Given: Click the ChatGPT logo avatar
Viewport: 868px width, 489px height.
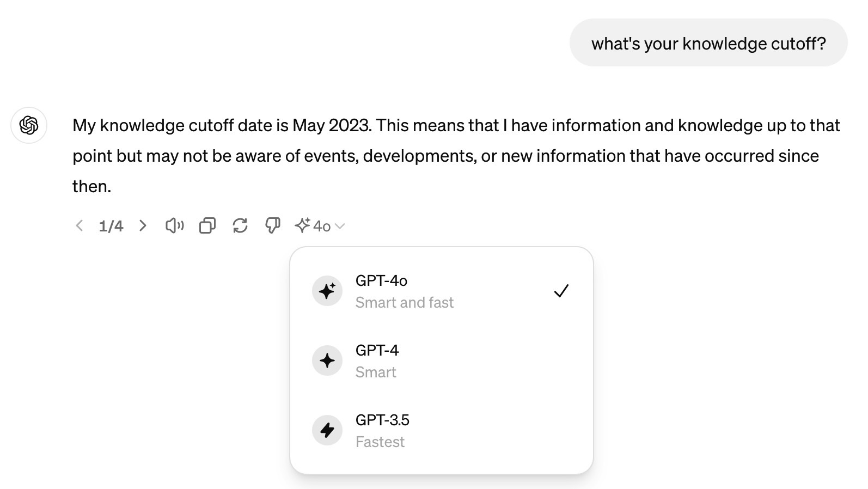Looking at the screenshot, I should coord(29,125).
